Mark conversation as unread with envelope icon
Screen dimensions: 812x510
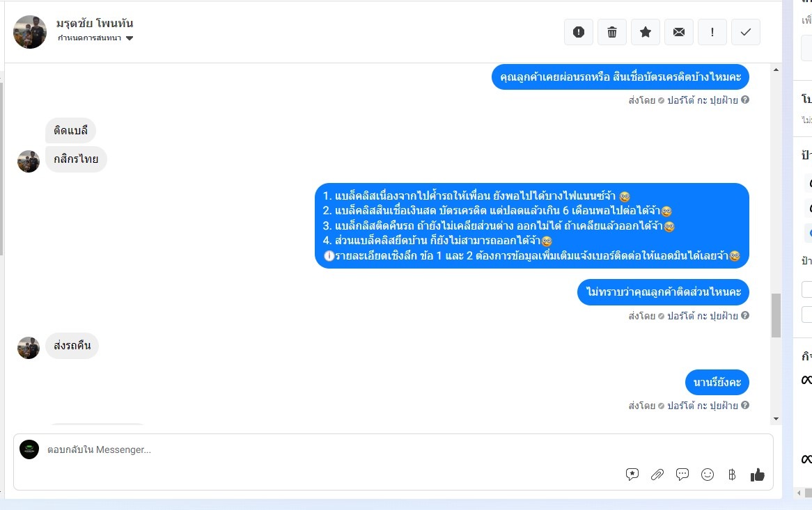pyautogui.click(x=679, y=32)
